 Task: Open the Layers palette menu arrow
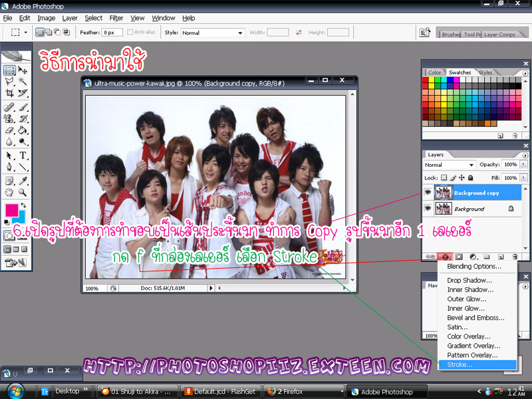click(525, 155)
